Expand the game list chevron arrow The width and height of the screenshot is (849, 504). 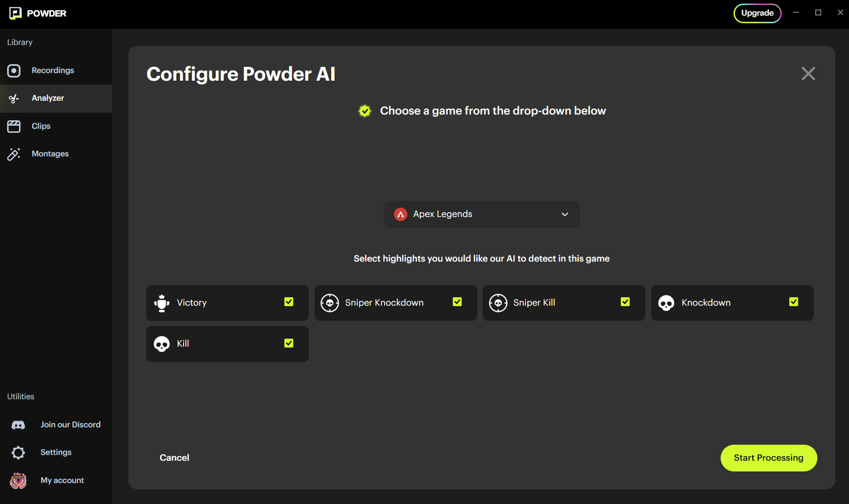click(x=565, y=214)
